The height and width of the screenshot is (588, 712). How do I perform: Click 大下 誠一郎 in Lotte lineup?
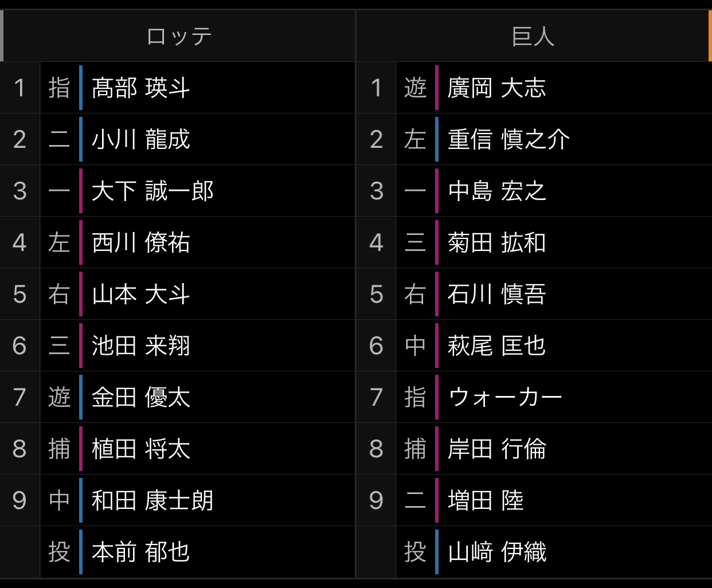(x=152, y=191)
